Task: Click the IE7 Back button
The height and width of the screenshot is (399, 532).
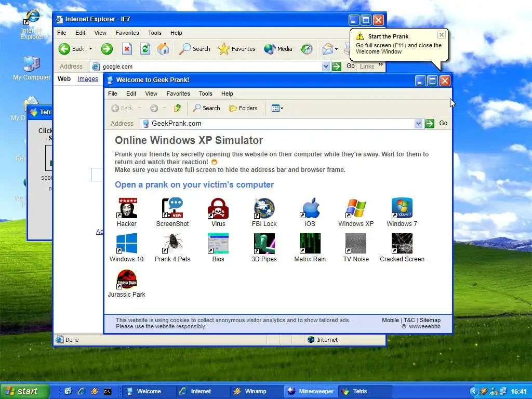Action: pos(72,49)
